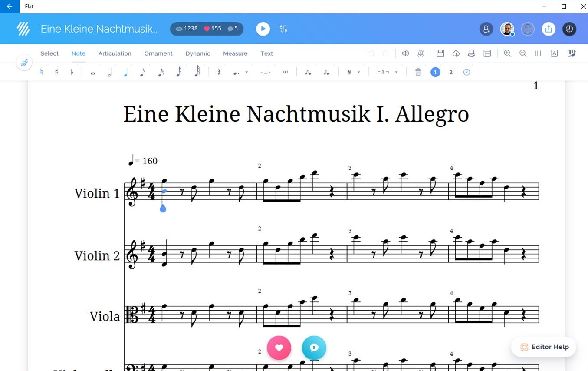Click the 5 comments counter in header
The height and width of the screenshot is (371, 588).
[x=233, y=29]
